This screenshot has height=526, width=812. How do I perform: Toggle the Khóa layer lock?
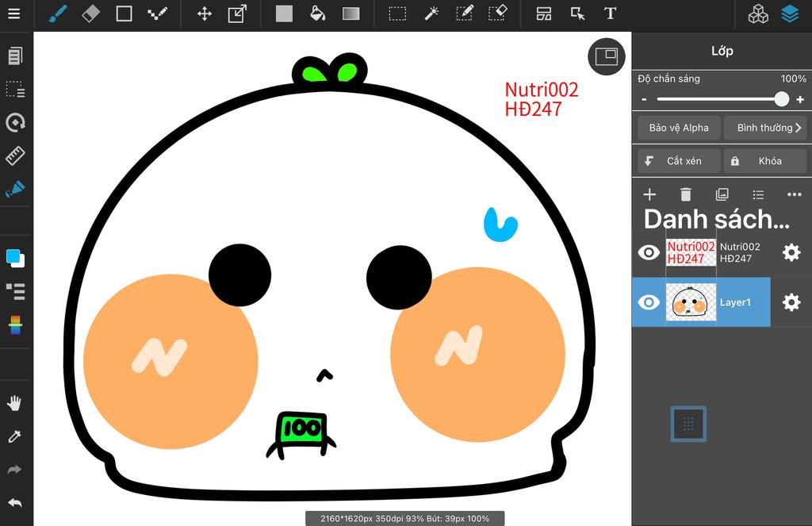click(765, 161)
